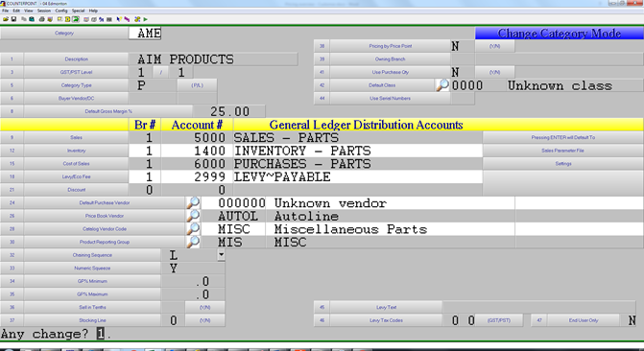Click the Levy/Eco Fee label button
Screen dimensions: 644x351
coord(76,176)
